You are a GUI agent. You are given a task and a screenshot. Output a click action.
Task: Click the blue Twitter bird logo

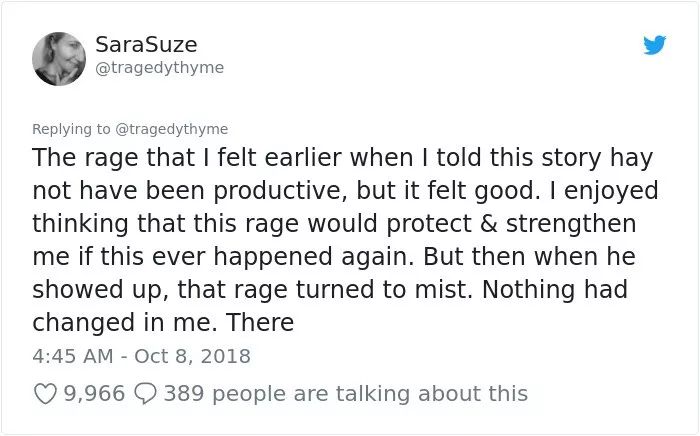click(654, 45)
